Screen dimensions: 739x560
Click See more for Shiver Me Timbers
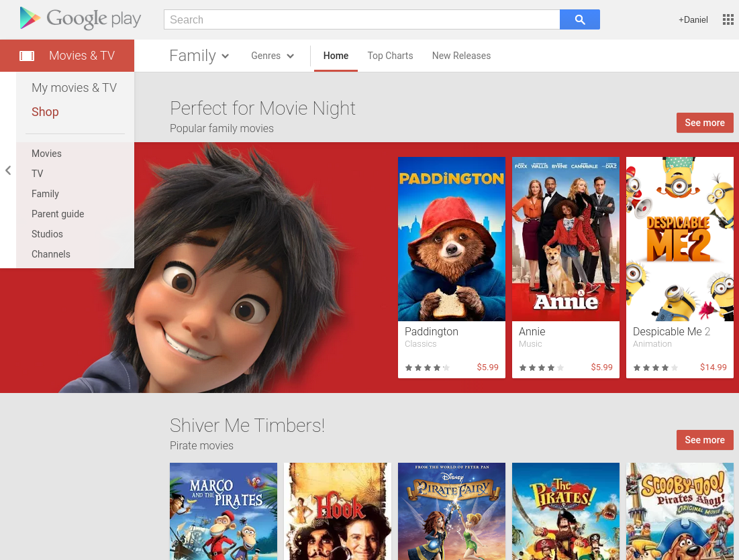(x=705, y=440)
